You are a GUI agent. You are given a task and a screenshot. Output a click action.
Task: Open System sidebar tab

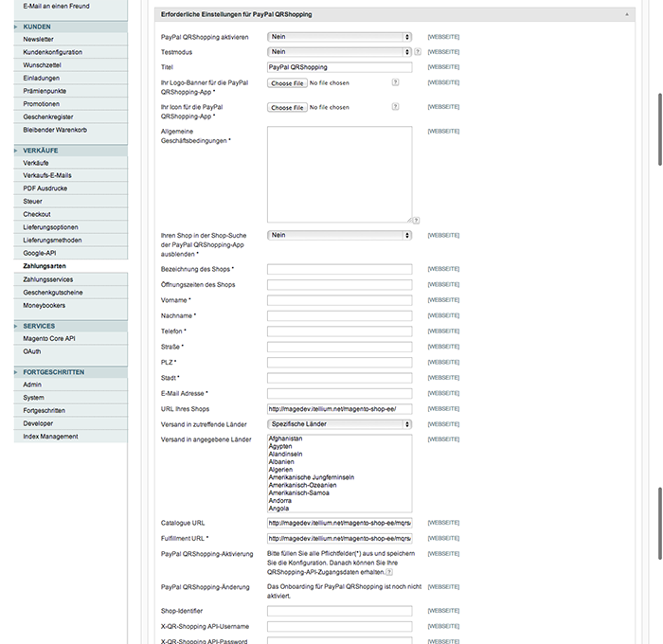pos(71,398)
